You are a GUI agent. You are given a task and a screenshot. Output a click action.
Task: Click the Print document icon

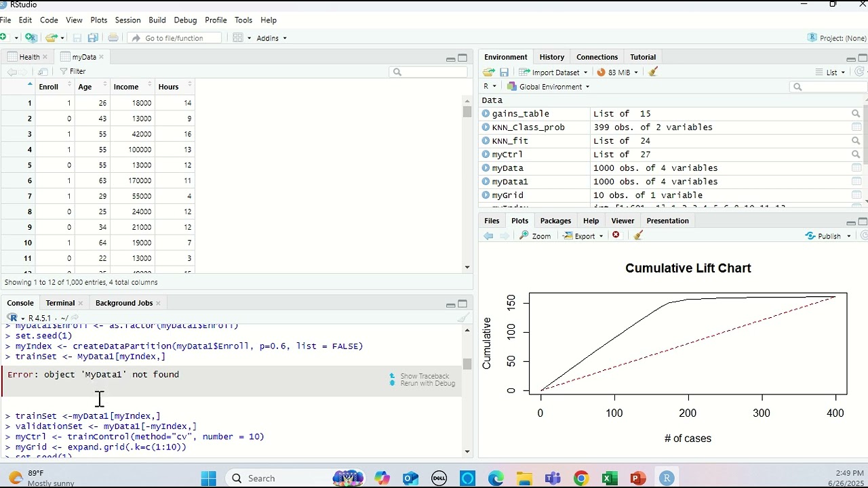113,38
